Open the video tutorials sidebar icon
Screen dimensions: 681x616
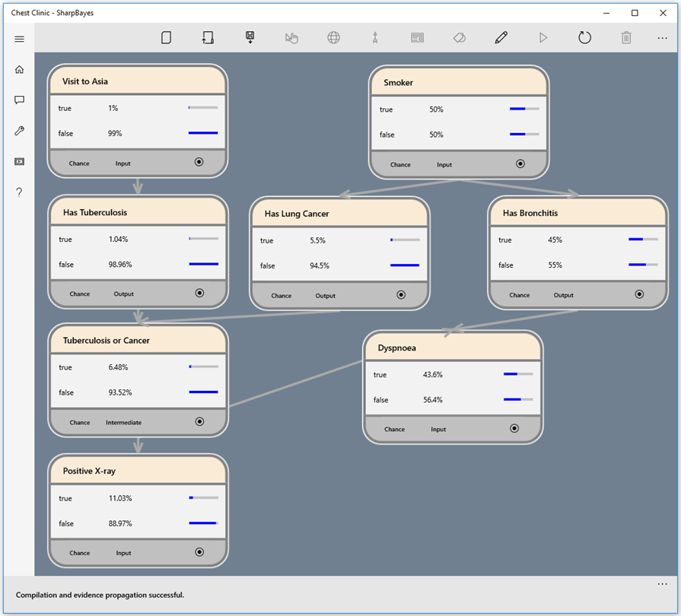[19, 161]
